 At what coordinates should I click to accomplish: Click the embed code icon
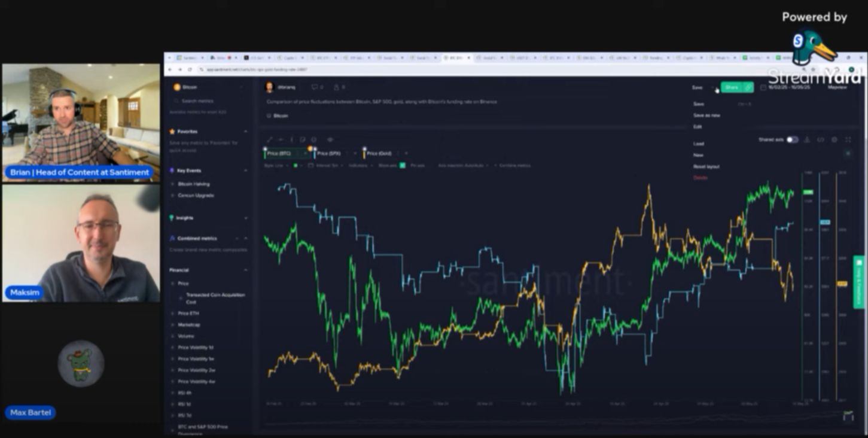(x=821, y=139)
